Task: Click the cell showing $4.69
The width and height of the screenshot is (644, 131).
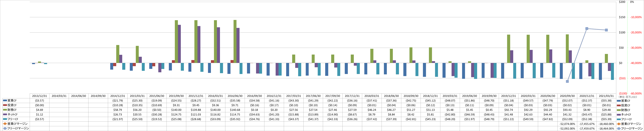Action: [40, 110]
